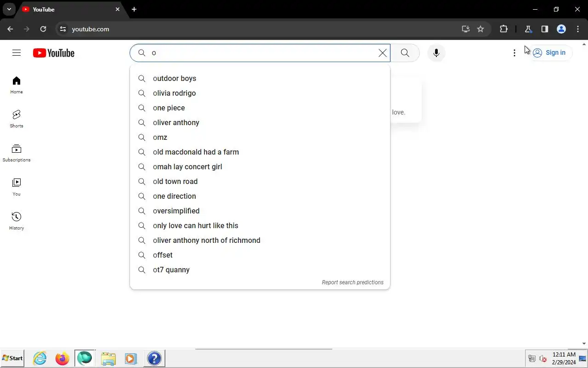This screenshot has width=588, height=368.
Task: Open Subscriptions in the sidebar
Action: 17,153
